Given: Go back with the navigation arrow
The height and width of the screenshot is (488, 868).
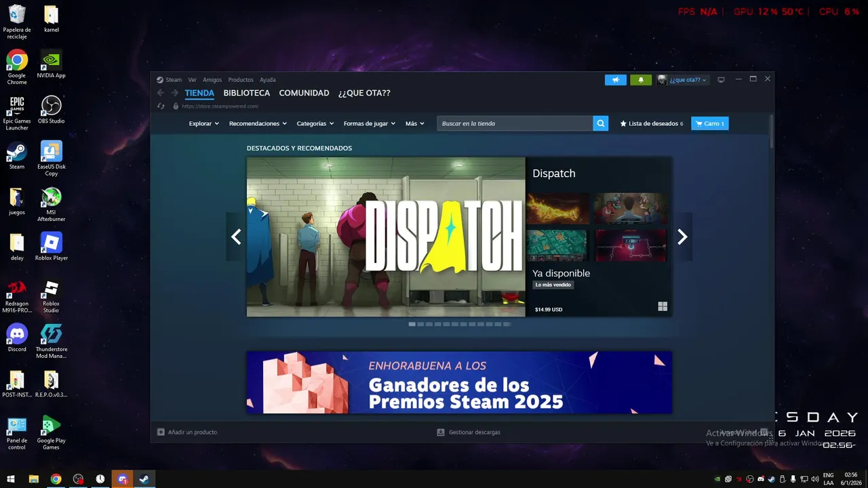Looking at the screenshot, I should click(x=161, y=93).
